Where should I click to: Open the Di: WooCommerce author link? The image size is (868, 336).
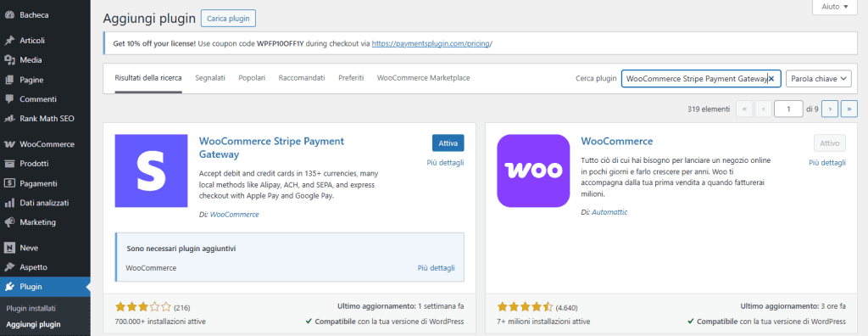pyautogui.click(x=234, y=214)
